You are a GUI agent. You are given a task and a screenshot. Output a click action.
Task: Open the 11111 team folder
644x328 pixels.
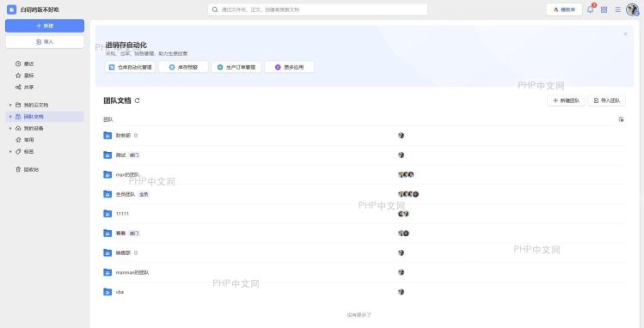[365, 214]
